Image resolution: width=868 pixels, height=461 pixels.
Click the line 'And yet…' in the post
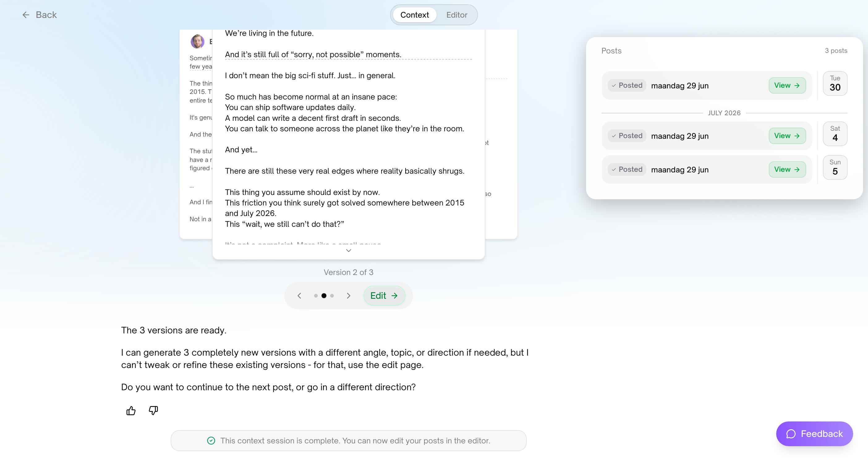point(241,150)
